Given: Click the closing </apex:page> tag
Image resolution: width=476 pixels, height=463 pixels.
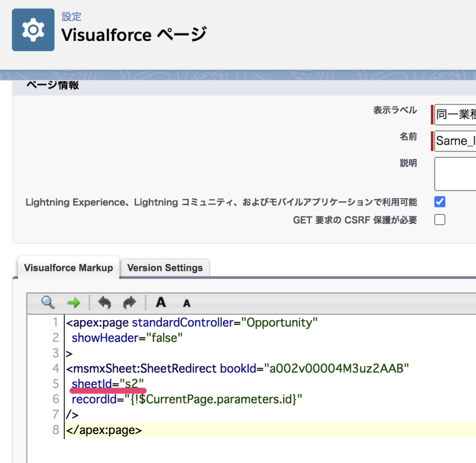Looking at the screenshot, I should tap(104, 430).
